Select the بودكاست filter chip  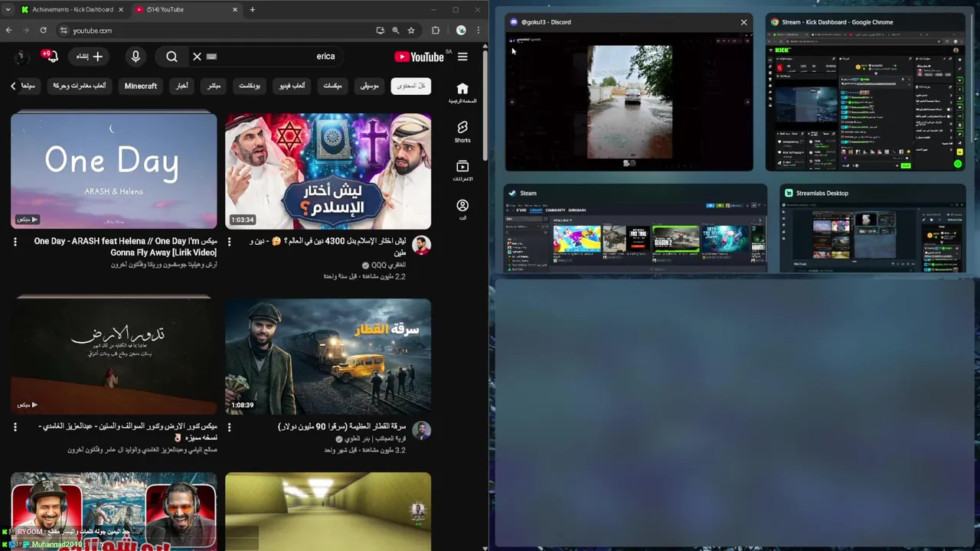[x=250, y=86]
